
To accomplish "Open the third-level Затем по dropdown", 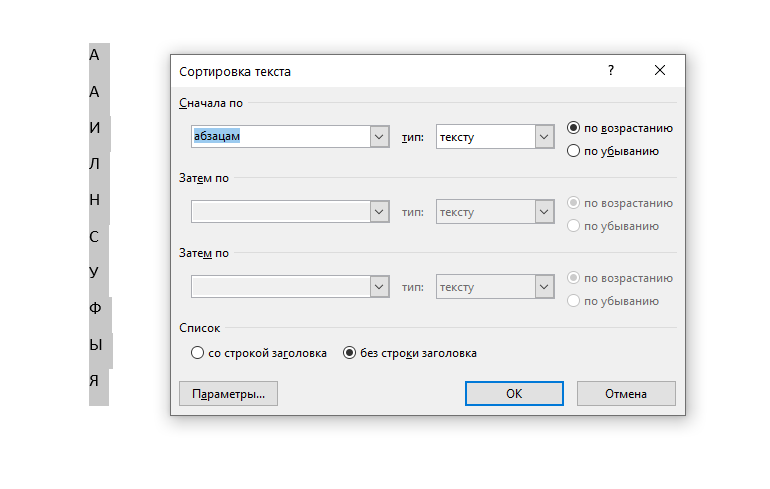I will [379, 287].
